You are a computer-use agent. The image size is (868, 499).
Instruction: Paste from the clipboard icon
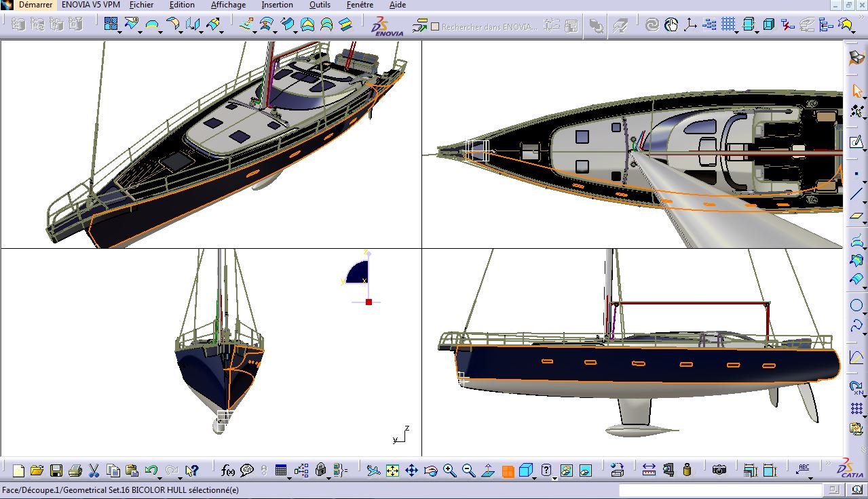pos(132,470)
